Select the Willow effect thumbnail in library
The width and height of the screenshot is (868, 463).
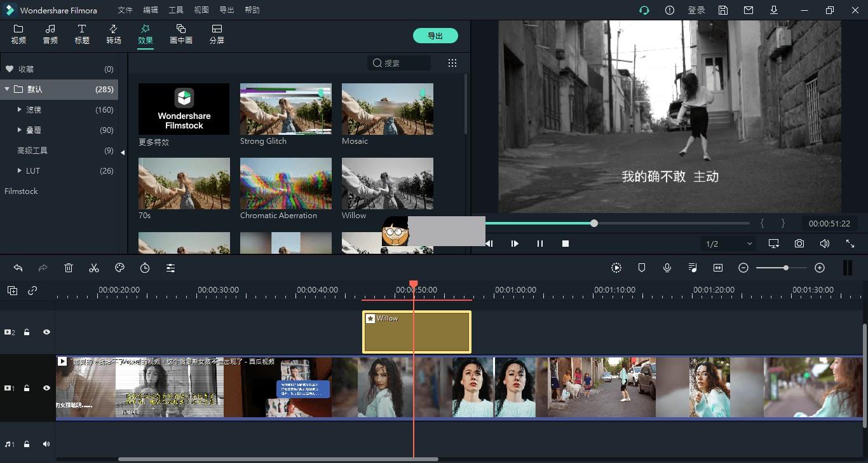[x=388, y=183]
